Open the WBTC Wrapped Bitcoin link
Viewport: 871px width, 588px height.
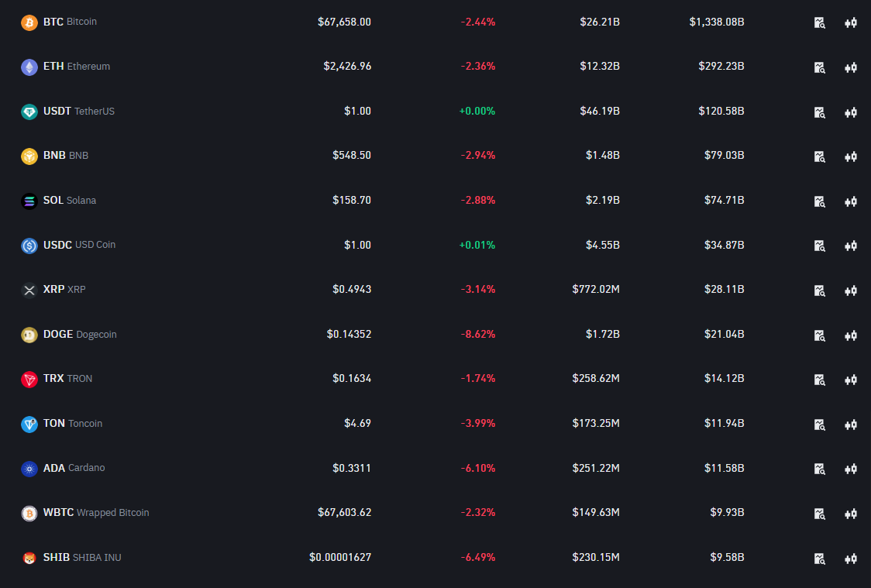click(x=96, y=513)
